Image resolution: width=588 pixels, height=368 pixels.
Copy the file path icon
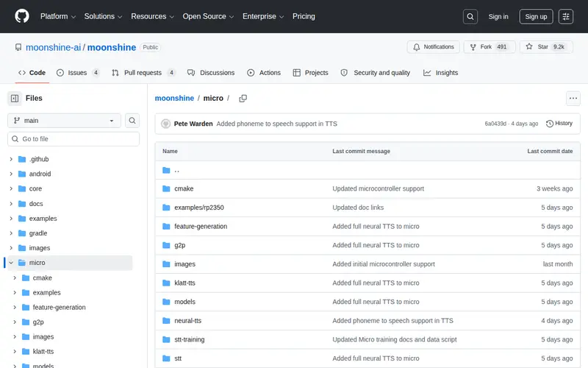[x=243, y=99]
